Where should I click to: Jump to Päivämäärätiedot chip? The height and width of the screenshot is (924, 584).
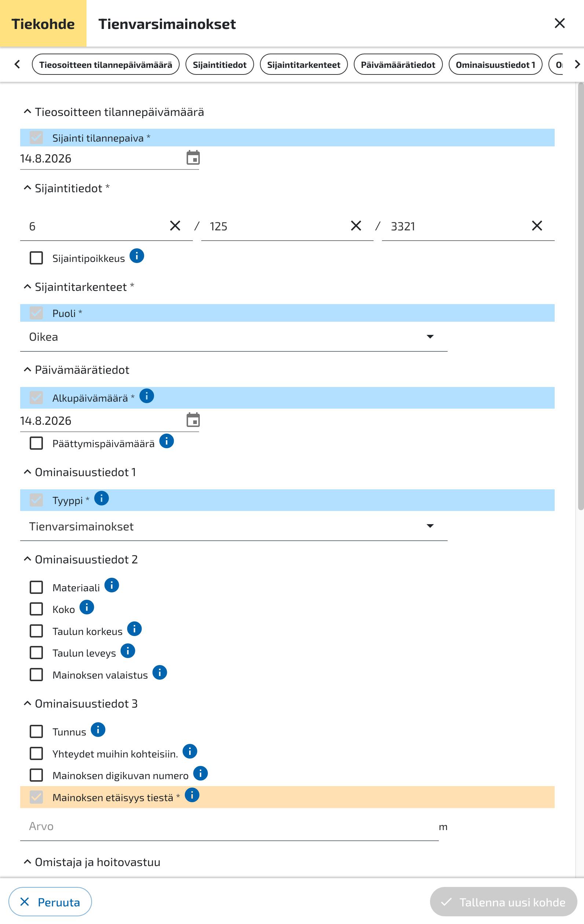tap(398, 65)
